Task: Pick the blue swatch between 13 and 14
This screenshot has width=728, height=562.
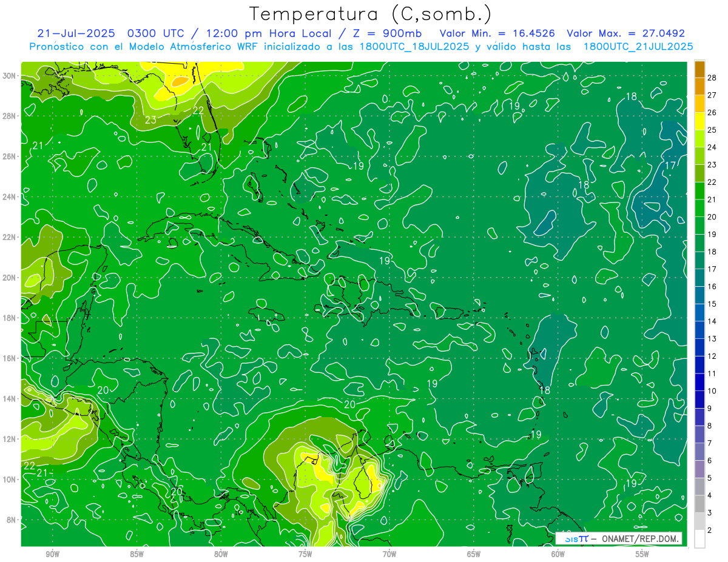Action: (x=699, y=330)
